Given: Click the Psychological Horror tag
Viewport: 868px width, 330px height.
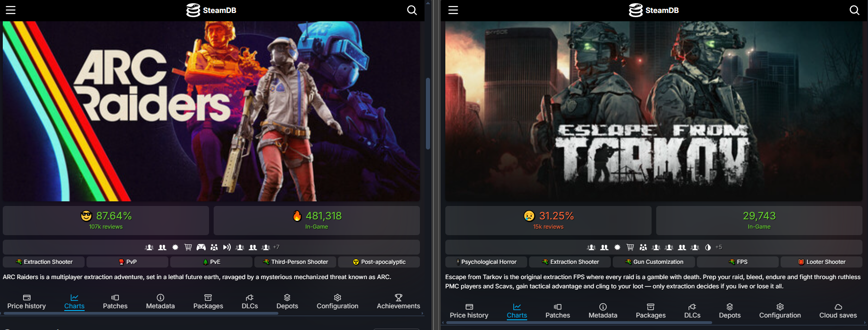Looking at the screenshot, I should pos(486,262).
